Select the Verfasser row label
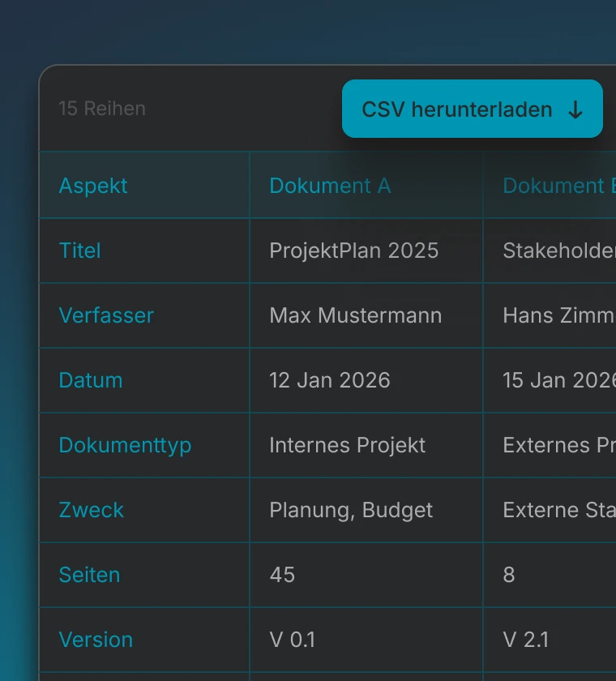This screenshot has height=681, width=616. point(106,315)
